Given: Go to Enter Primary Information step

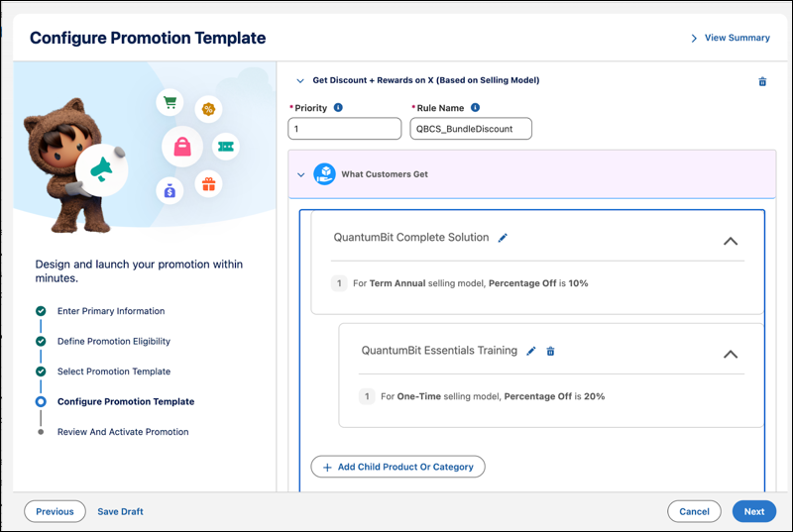Looking at the screenshot, I should tap(111, 311).
